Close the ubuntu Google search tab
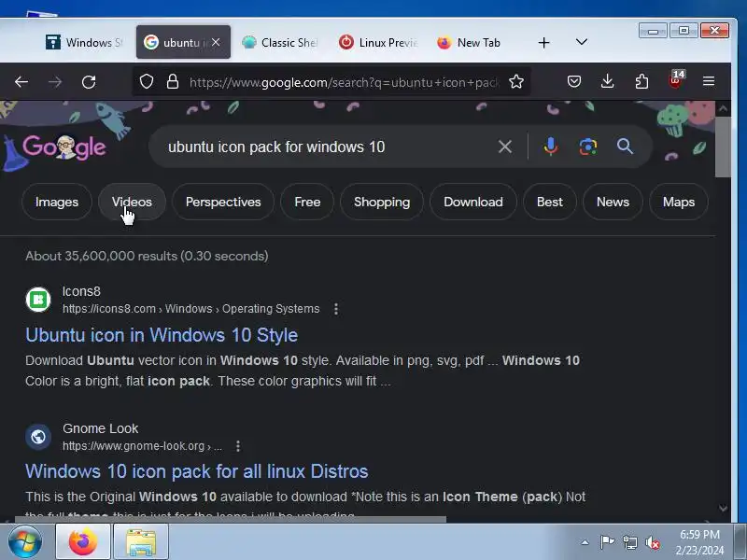747x560 pixels. point(216,42)
